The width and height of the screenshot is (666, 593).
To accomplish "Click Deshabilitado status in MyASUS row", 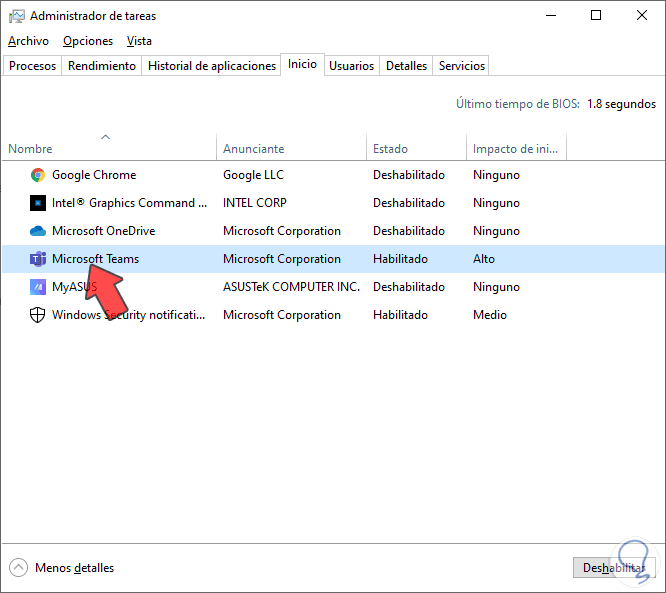I will pos(409,287).
